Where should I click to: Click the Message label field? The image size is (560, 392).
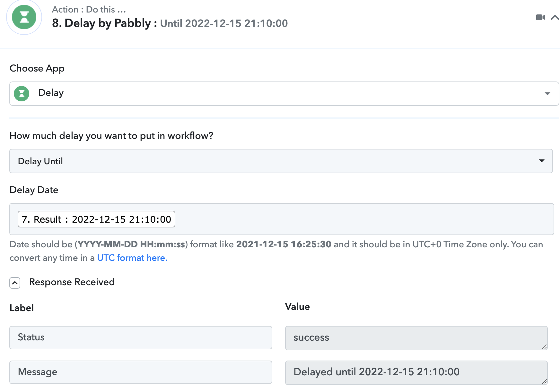click(141, 372)
